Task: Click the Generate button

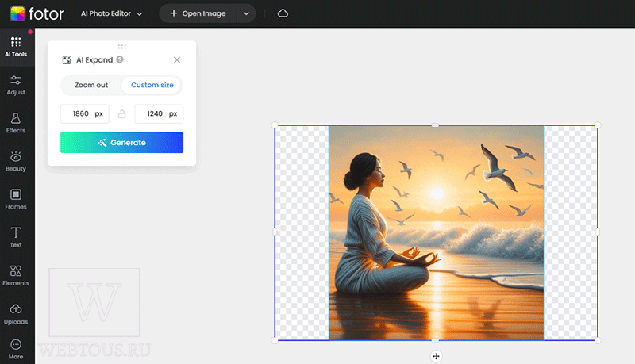Action: click(122, 143)
